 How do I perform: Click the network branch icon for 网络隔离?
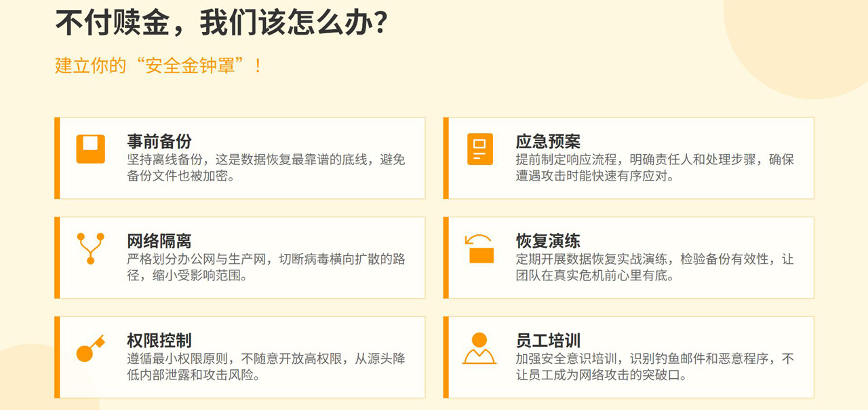point(90,248)
